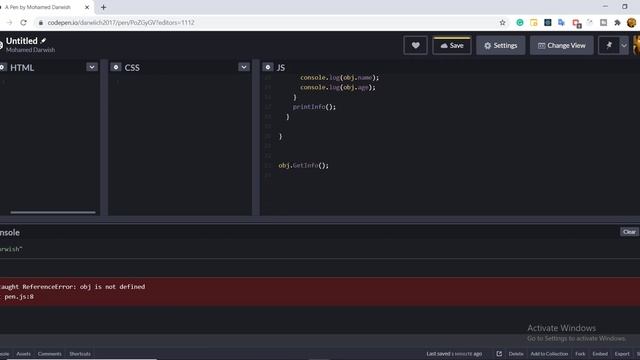Open HTML editor settings gear
The height and width of the screenshot is (360, 640).
click(2, 67)
